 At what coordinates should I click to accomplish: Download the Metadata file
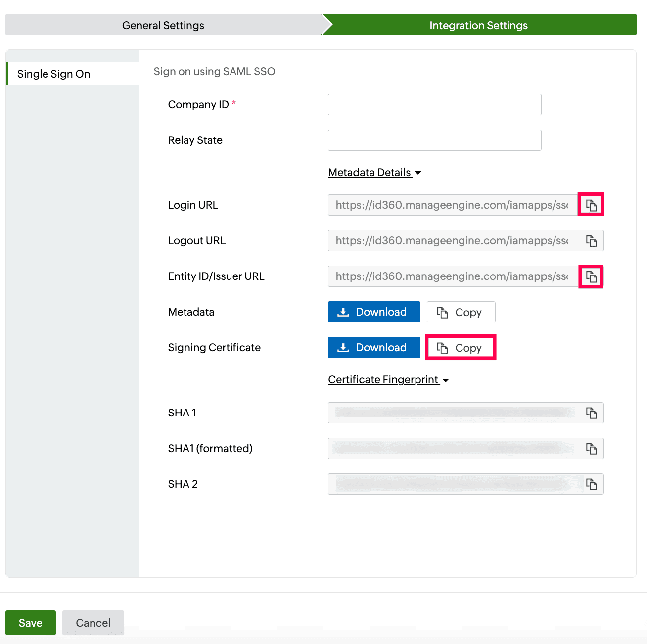click(x=374, y=312)
